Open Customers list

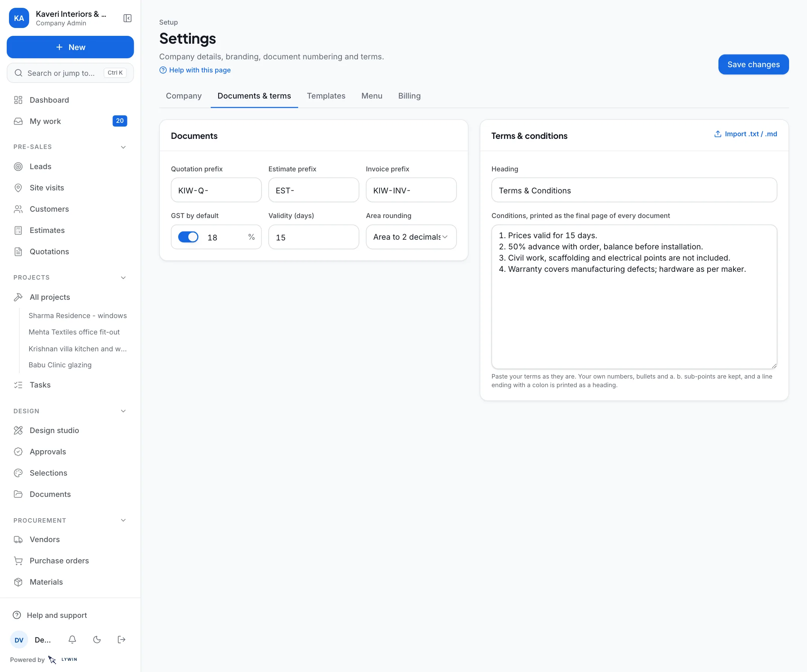tap(70, 209)
